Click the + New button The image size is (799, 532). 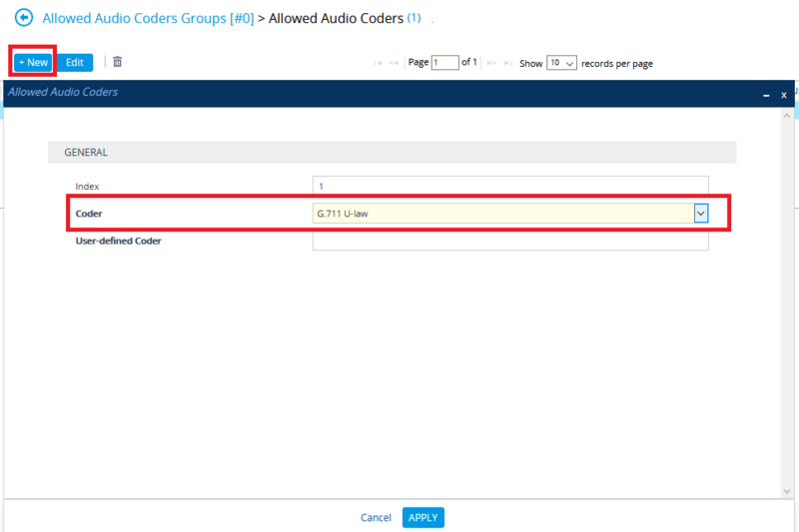point(33,62)
